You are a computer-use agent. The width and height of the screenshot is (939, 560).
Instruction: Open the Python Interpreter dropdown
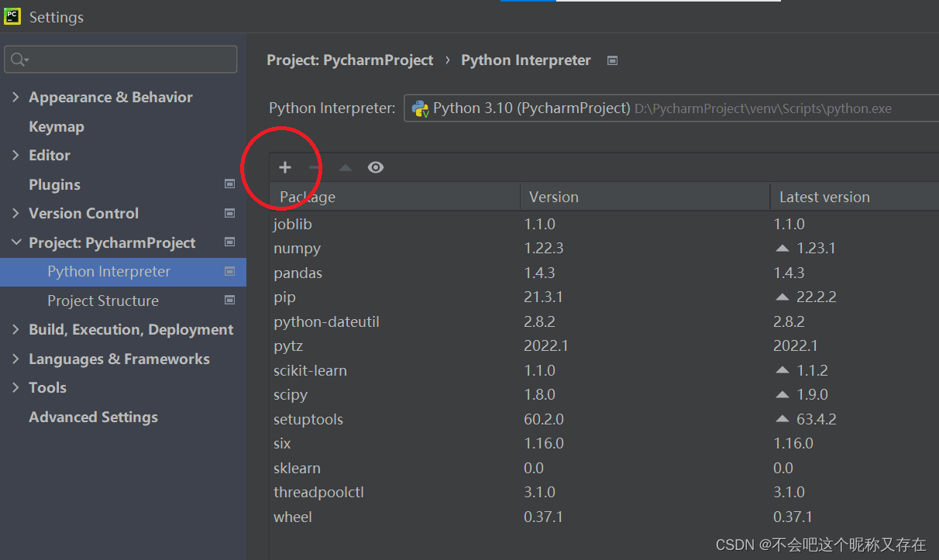pyautogui.click(x=671, y=108)
